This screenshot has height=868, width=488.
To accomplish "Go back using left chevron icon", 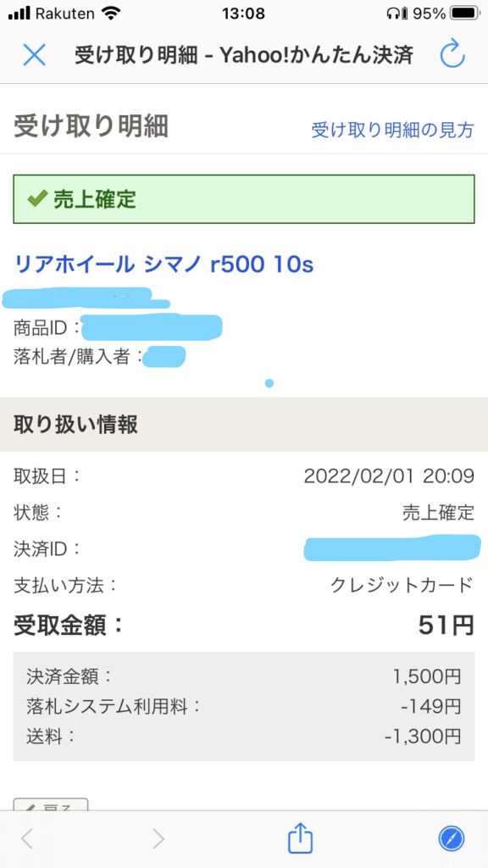I will pyautogui.click(x=26, y=839).
